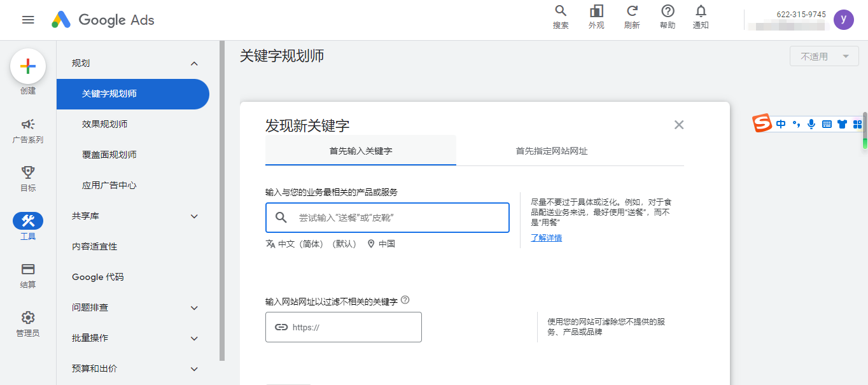Click Sogou punctuation toggle icon
Screen dimensions: 868x385
point(797,124)
